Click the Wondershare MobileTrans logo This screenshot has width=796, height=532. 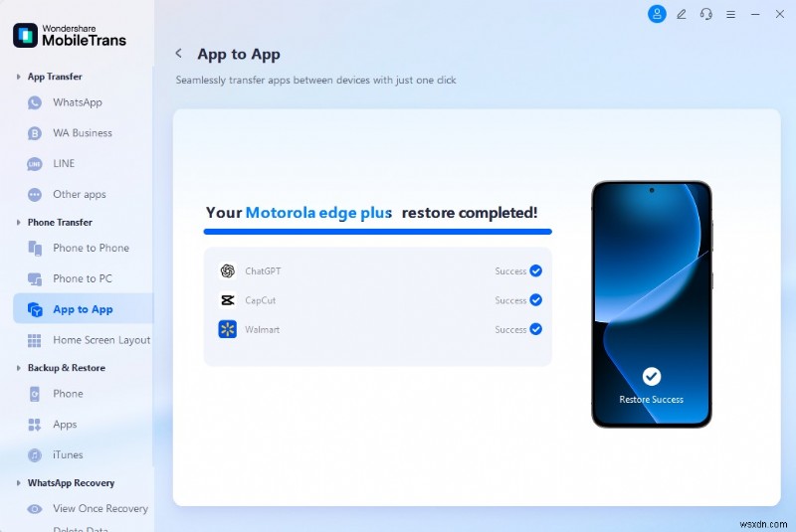(x=70, y=36)
